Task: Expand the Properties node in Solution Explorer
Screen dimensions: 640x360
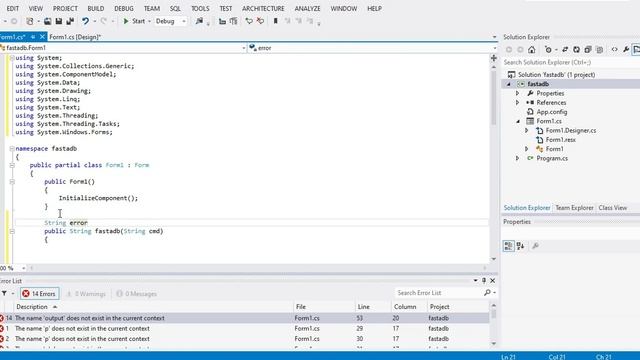Action: click(518, 93)
